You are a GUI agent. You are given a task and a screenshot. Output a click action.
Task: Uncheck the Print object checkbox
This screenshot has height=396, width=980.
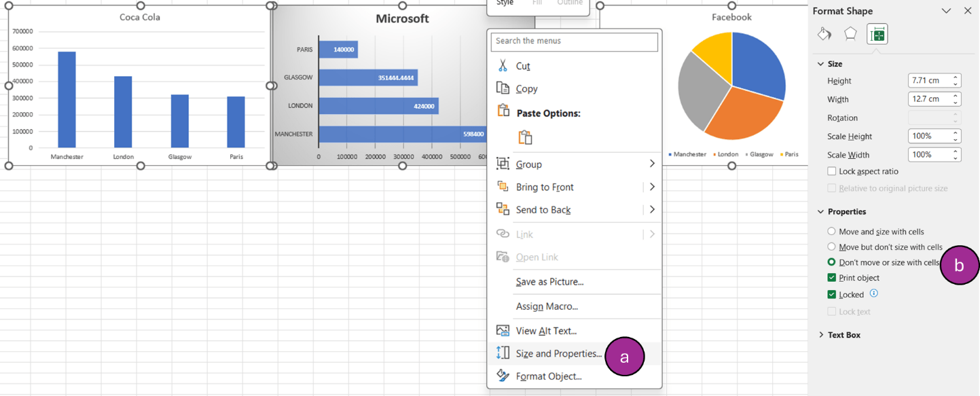click(831, 277)
